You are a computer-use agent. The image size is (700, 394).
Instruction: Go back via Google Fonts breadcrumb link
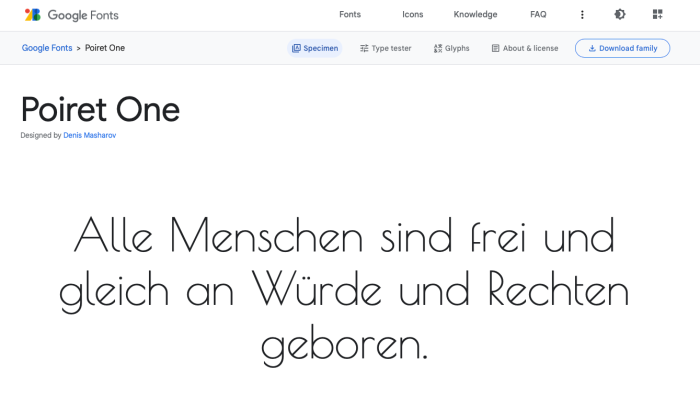pos(47,48)
